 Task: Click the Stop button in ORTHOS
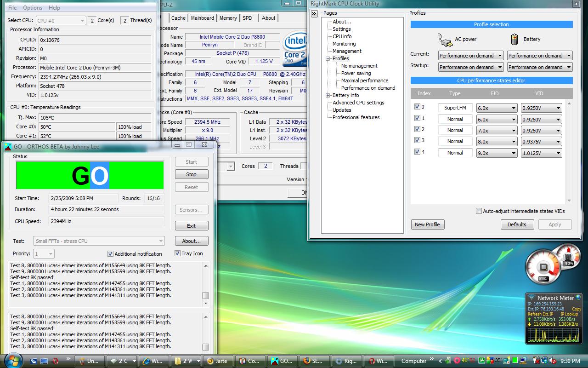point(192,174)
